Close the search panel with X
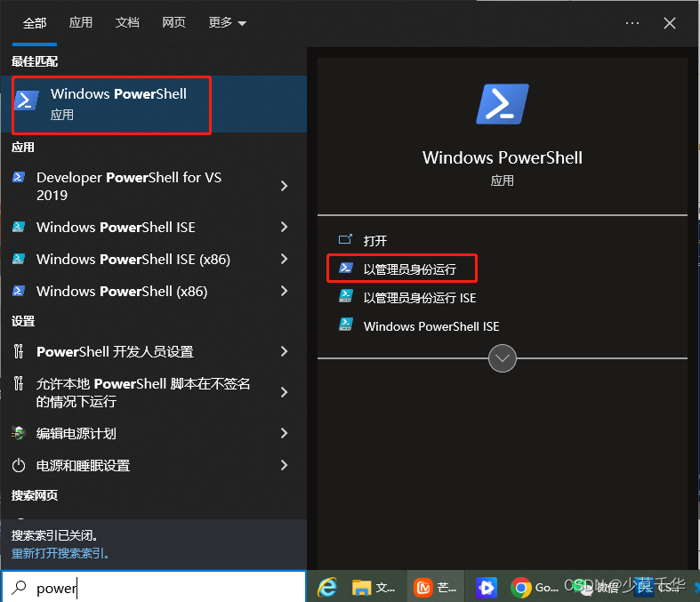 [670, 23]
